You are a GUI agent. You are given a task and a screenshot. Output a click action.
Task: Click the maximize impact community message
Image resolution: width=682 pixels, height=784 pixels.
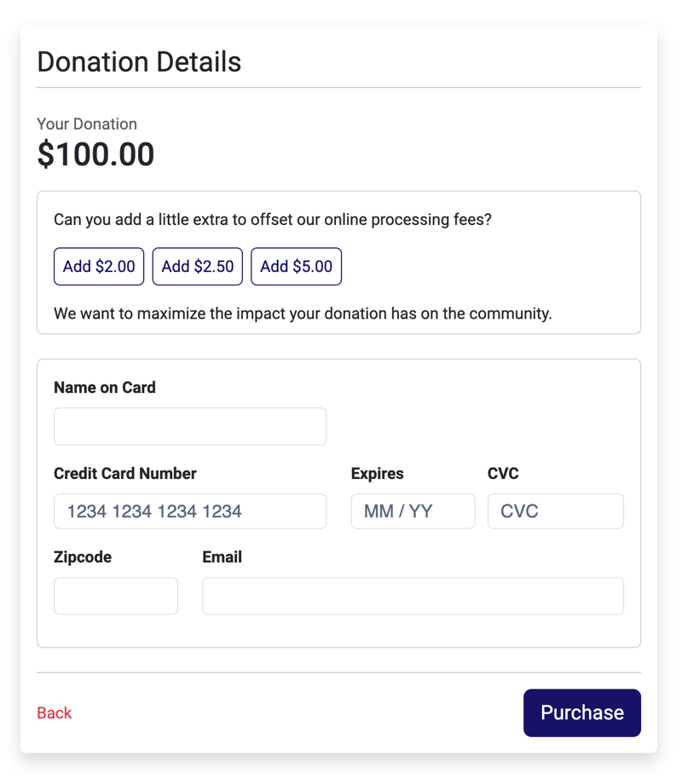[302, 313]
